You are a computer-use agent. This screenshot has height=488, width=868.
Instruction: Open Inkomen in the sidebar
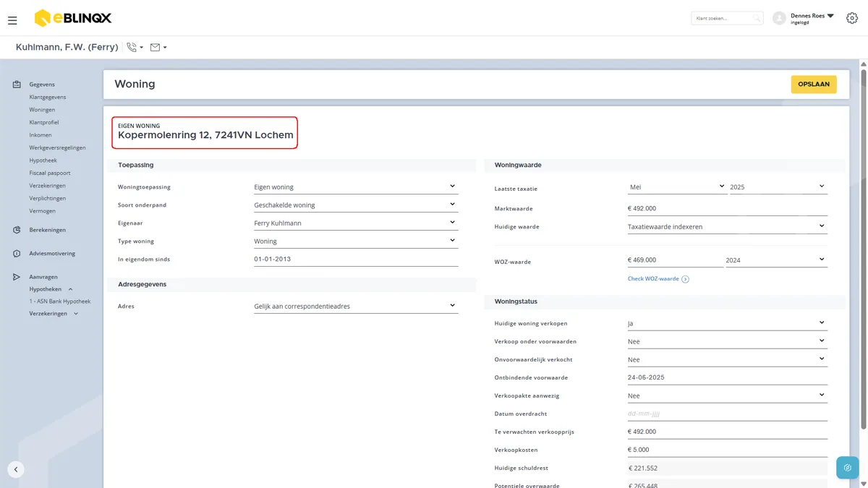41,135
